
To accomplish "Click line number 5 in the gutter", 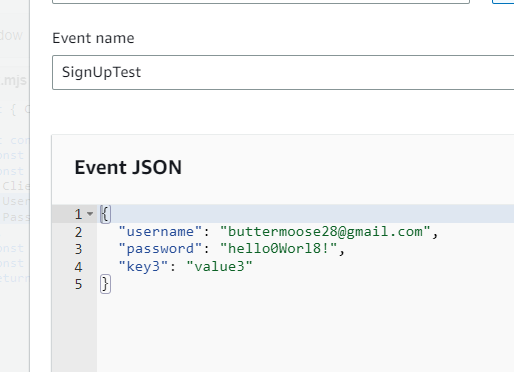I will (x=78, y=284).
